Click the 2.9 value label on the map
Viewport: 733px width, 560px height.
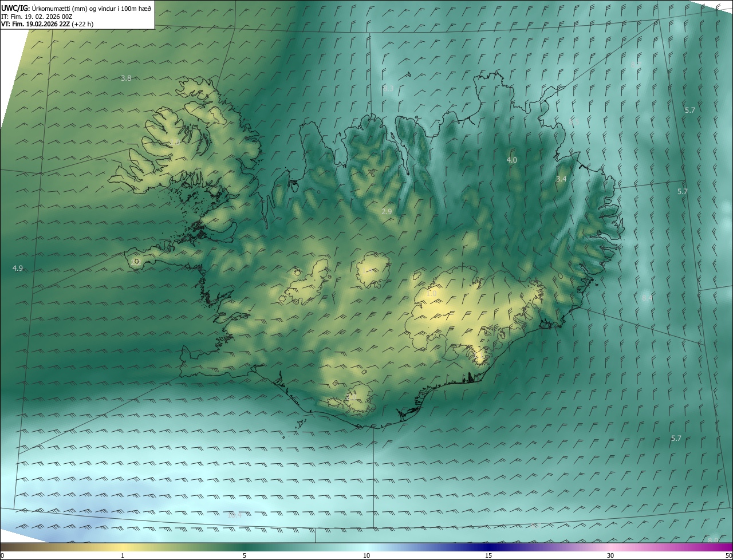point(387,211)
